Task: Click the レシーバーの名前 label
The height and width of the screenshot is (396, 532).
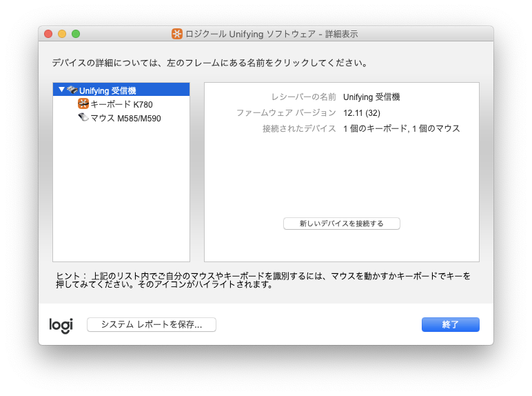Action: (303, 97)
